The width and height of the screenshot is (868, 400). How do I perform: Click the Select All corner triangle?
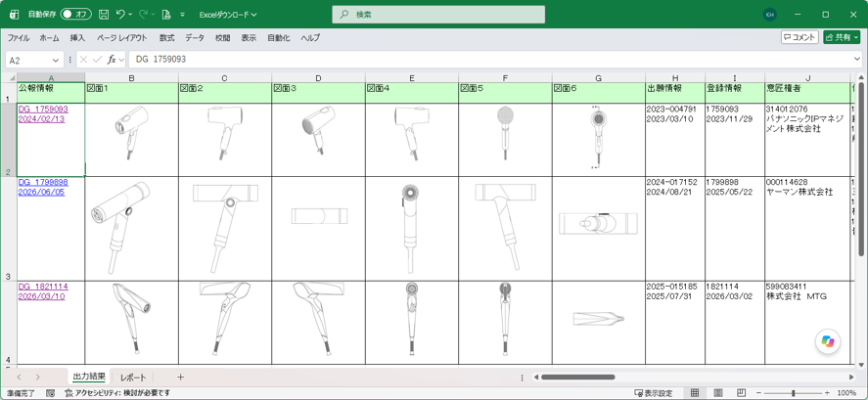11,77
